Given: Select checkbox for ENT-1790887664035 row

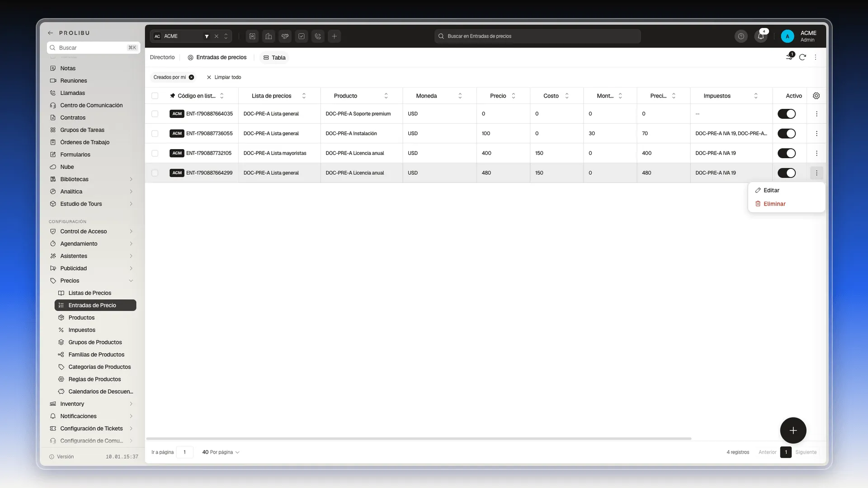Looking at the screenshot, I should [155, 114].
